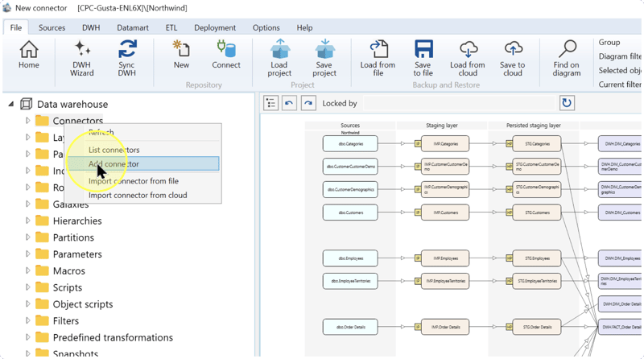Select the DWH.FACT_Order Details node
Screen dimensions: 644x359
pos(621,327)
